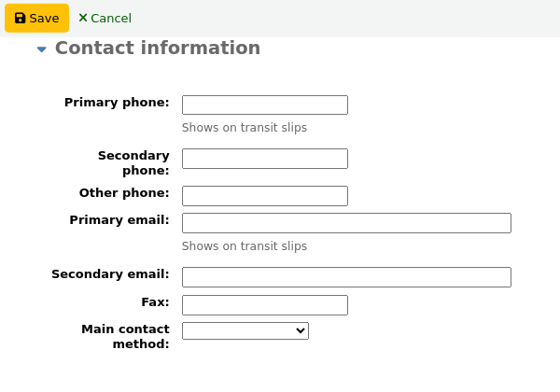Click the Main contact method label
This screenshot has width=560, height=392.
pyautogui.click(x=125, y=336)
